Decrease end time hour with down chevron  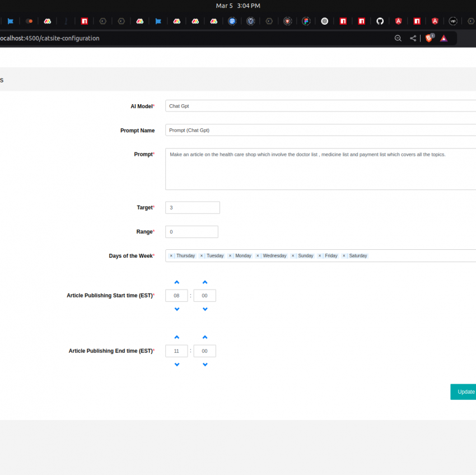point(177,365)
